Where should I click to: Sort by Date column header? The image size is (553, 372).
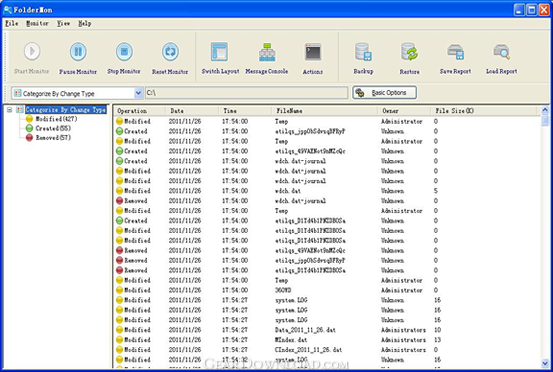[192, 111]
